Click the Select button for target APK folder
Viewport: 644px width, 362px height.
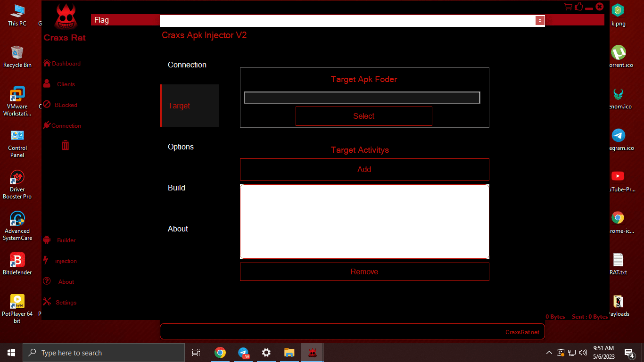click(364, 116)
